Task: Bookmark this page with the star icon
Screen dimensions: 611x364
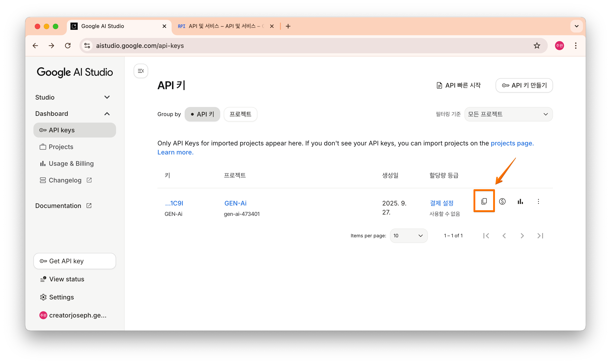Action: pyautogui.click(x=537, y=46)
